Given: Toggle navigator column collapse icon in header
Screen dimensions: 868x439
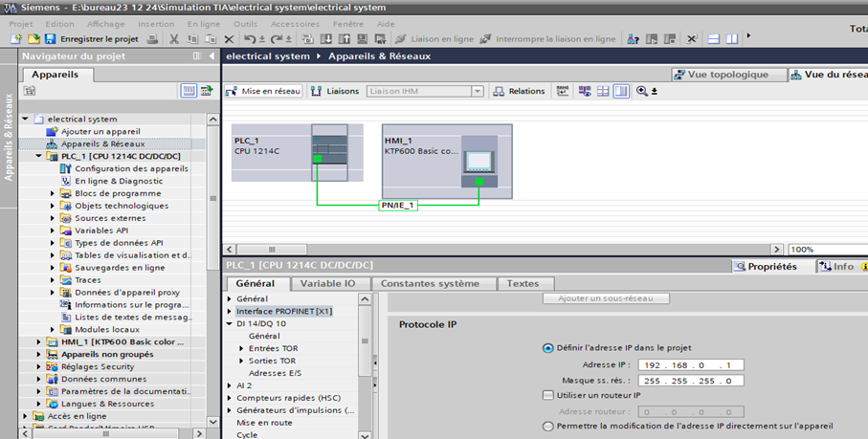Looking at the screenshot, I should point(197,55).
